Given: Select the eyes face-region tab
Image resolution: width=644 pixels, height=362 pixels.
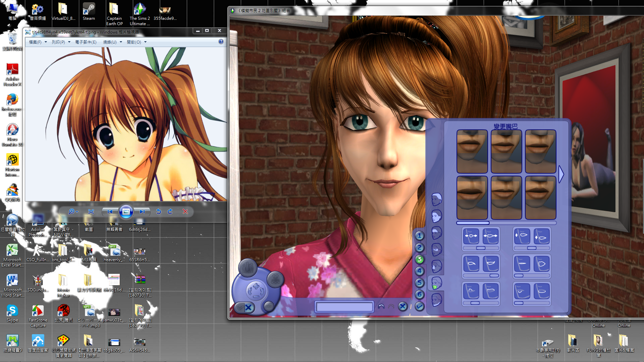Looking at the screenshot, I should coord(436,249).
